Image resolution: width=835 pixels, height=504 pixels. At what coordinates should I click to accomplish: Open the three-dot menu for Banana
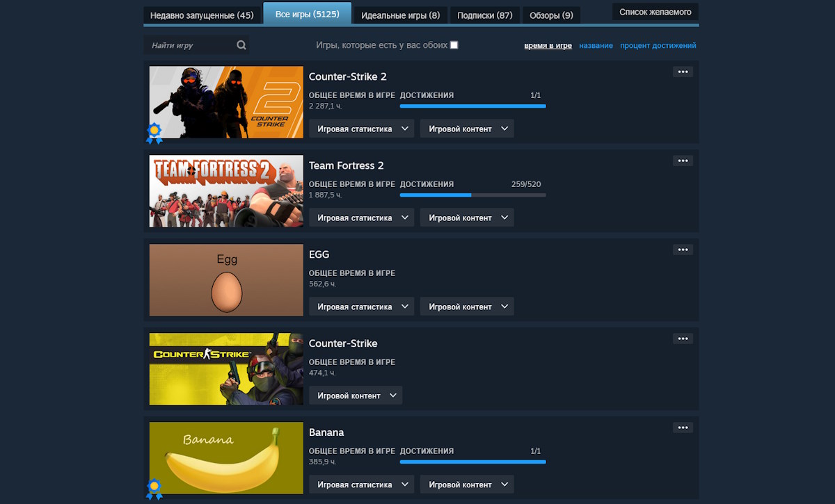(x=683, y=428)
